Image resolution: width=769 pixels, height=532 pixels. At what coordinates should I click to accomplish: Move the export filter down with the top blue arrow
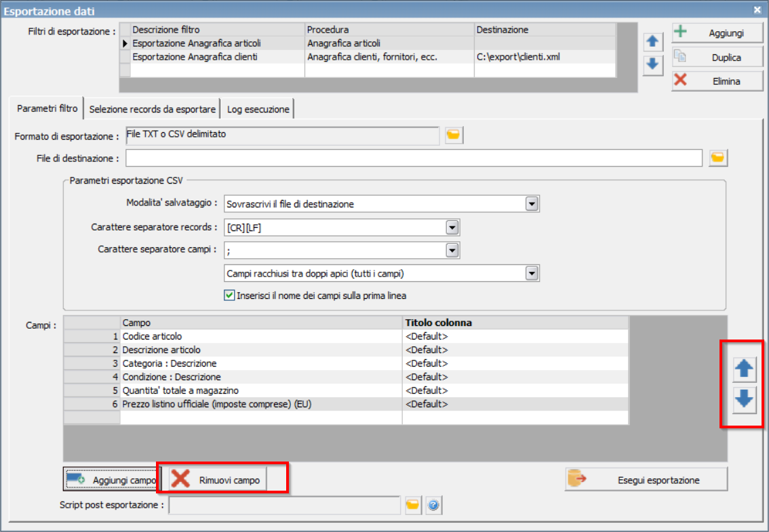652,64
